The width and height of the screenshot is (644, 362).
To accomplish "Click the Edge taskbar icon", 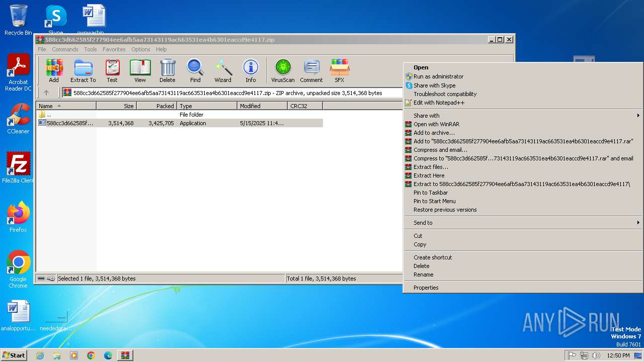I will [108, 355].
